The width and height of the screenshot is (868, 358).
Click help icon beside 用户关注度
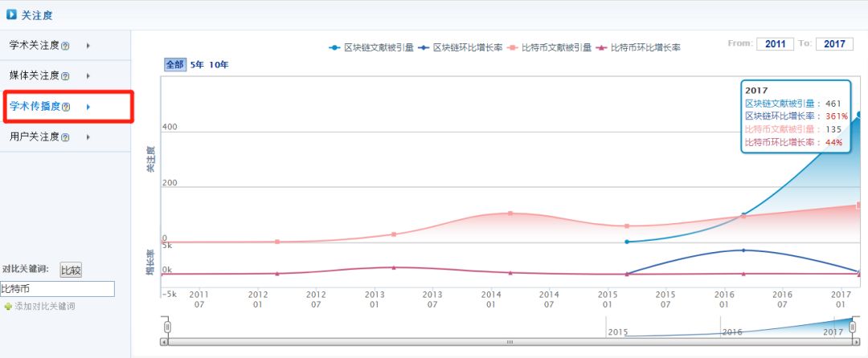[66, 137]
